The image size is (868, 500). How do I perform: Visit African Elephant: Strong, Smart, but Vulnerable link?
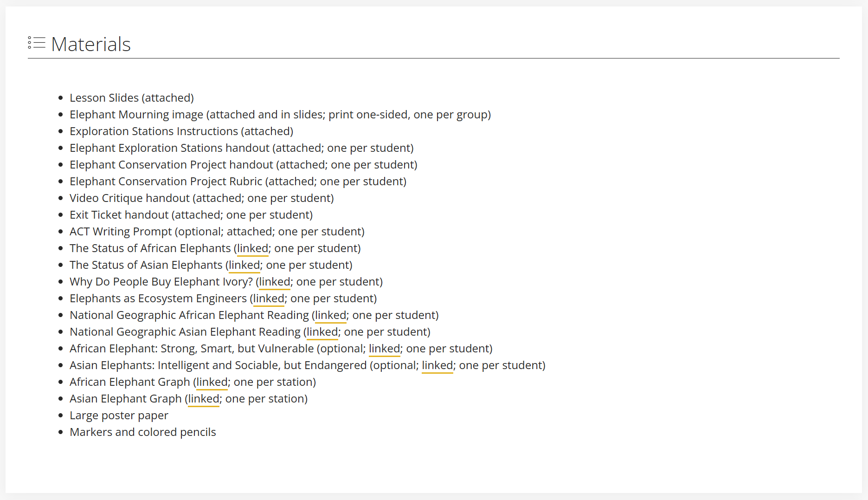click(x=384, y=349)
